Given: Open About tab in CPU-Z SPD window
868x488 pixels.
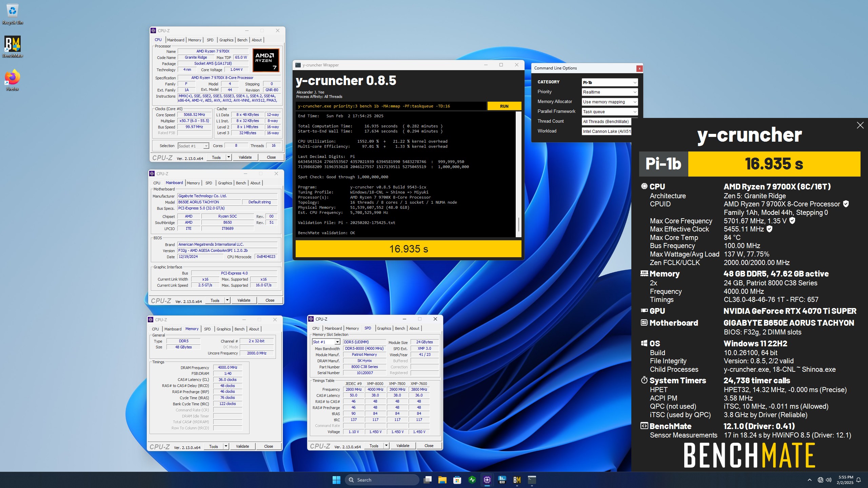Looking at the screenshot, I should [x=414, y=328].
